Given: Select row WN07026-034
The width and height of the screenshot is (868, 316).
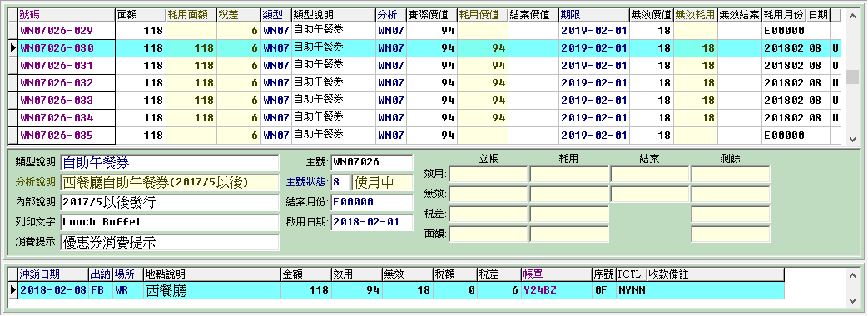Looking at the screenshot, I should [424, 118].
